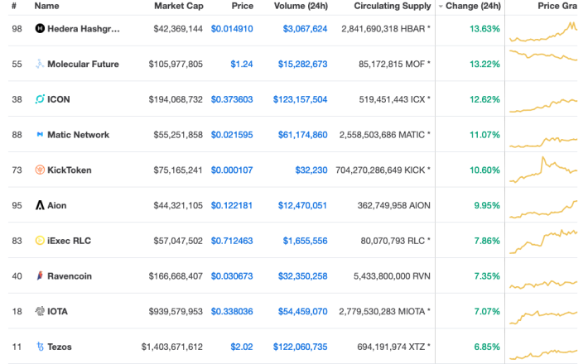The image size is (588, 364).
Task: Select the iExec RLC yellow icon
Action: click(x=40, y=241)
